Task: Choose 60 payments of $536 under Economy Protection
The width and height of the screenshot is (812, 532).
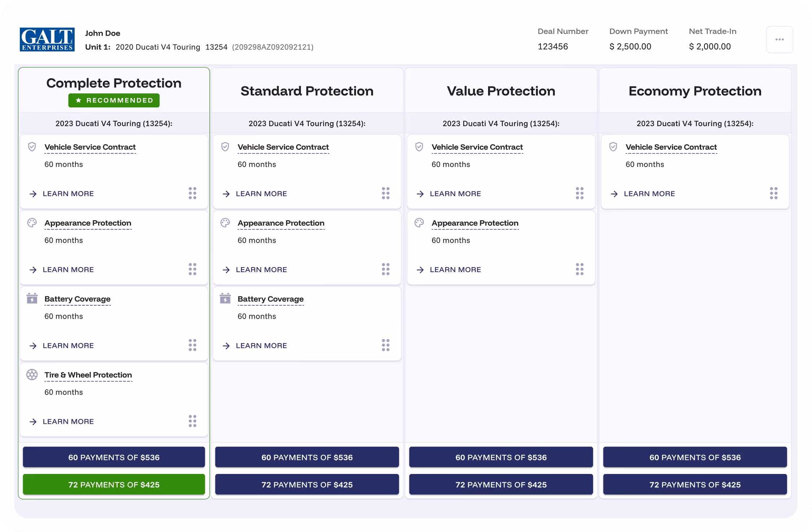Action: click(x=695, y=457)
